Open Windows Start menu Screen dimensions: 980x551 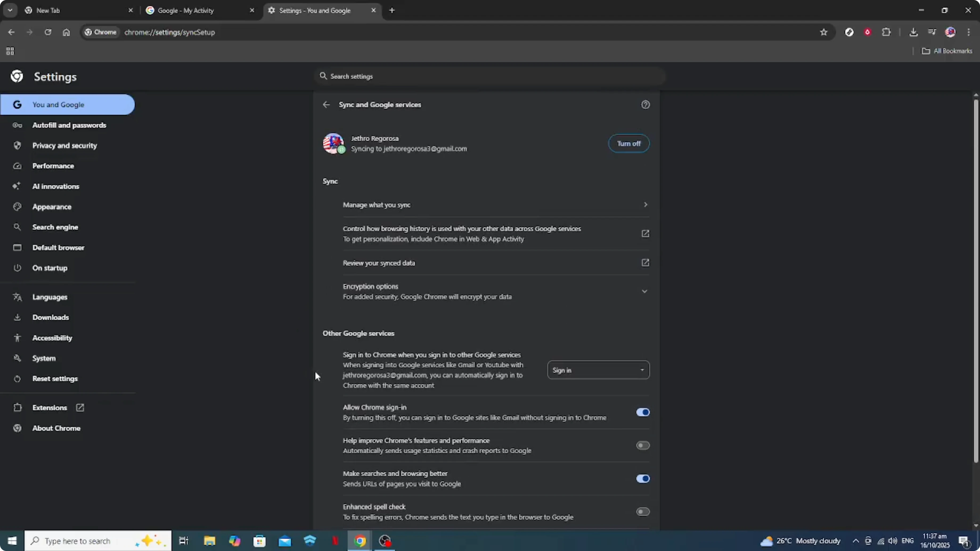[12, 541]
